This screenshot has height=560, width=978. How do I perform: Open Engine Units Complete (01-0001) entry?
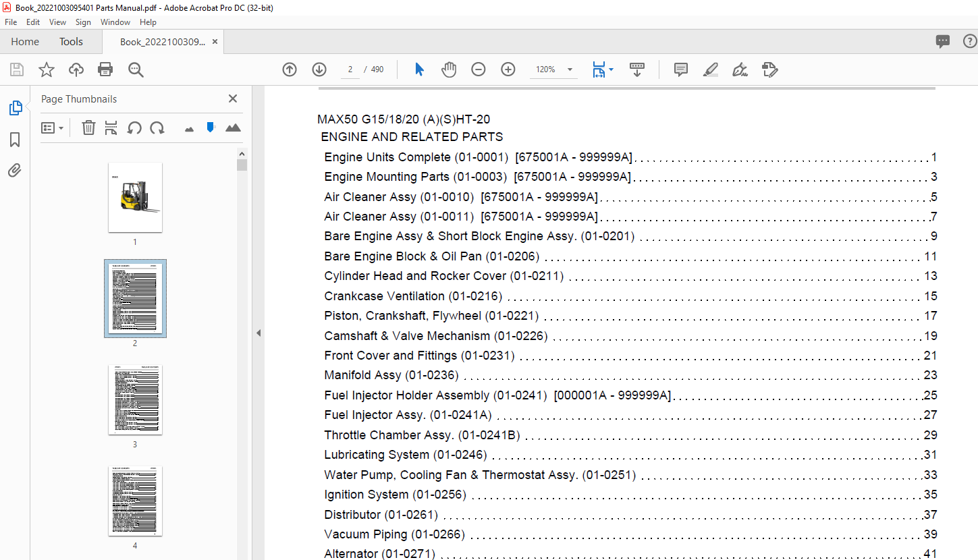pyautogui.click(x=630, y=157)
